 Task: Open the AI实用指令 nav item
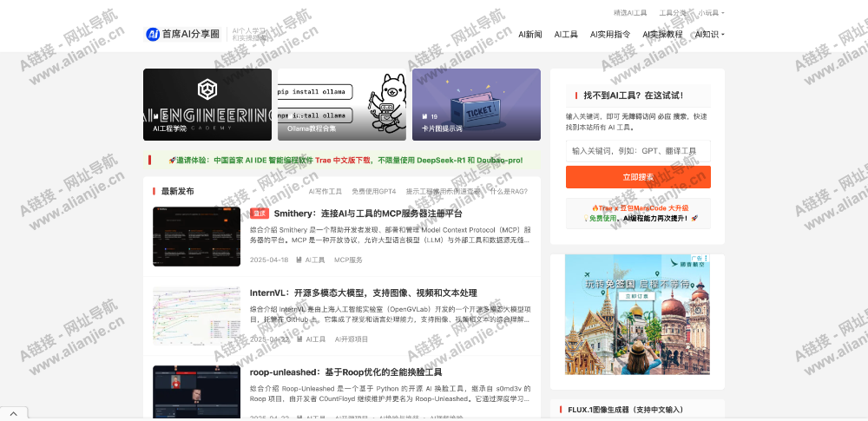point(610,35)
